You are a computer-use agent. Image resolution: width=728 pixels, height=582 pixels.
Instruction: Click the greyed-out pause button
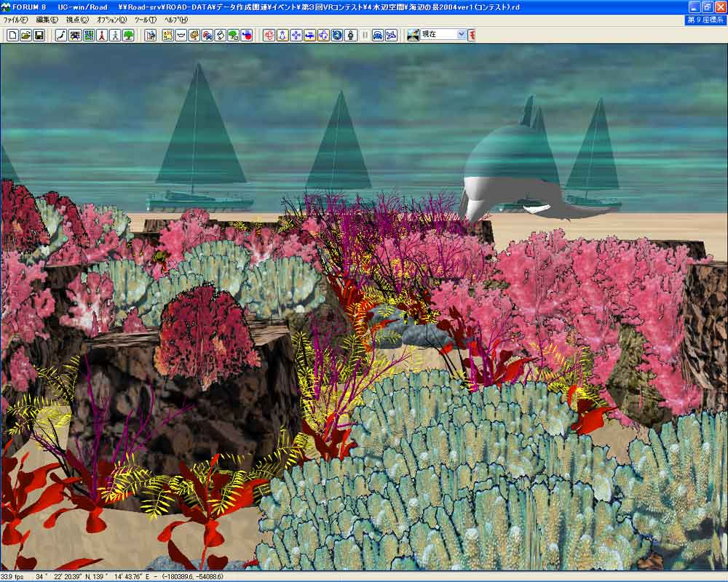[365, 35]
